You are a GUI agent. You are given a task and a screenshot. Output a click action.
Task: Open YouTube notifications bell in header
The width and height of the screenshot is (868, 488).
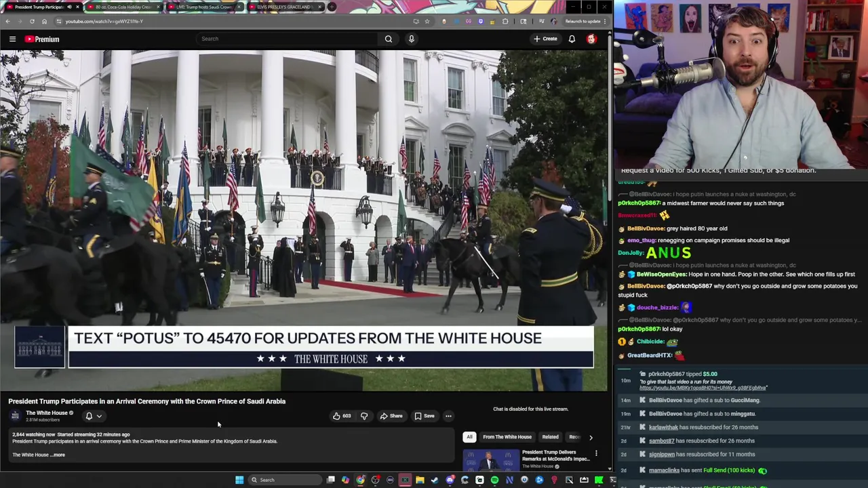click(x=572, y=39)
